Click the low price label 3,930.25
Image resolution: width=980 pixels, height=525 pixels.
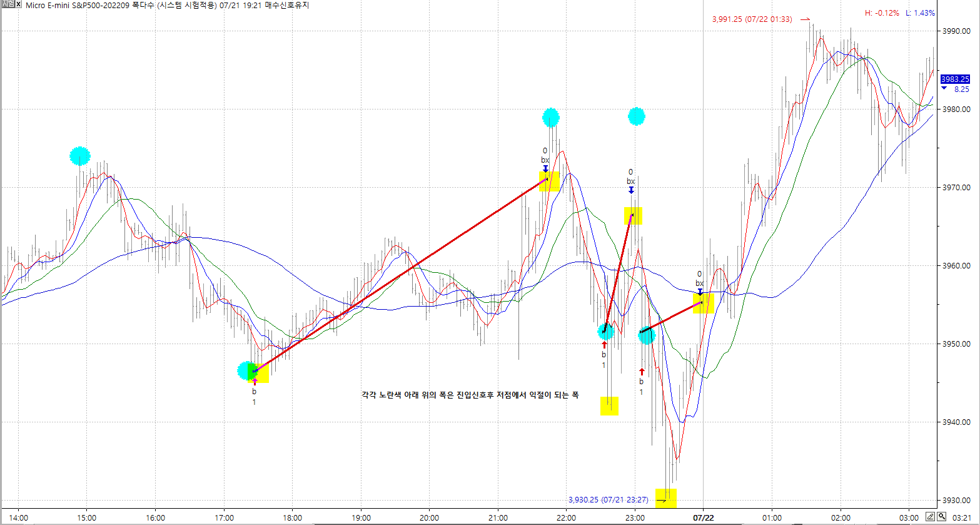pos(608,500)
